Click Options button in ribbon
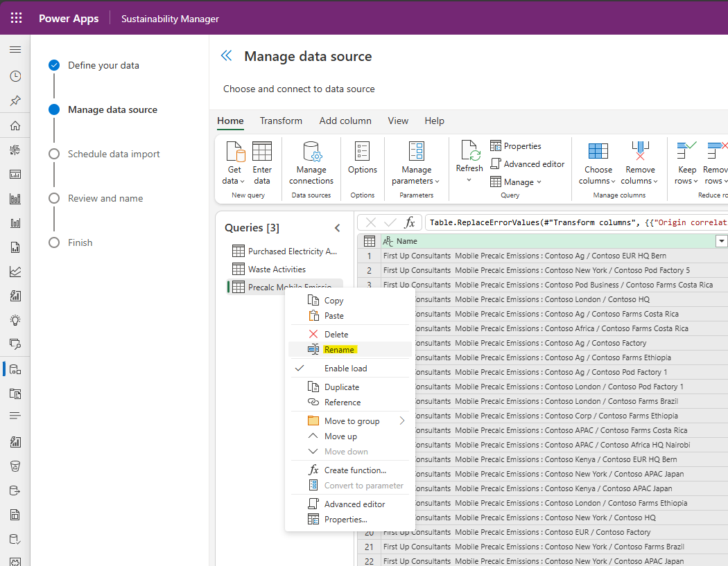Screen dimensions: 728x566 pyautogui.click(x=362, y=158)
